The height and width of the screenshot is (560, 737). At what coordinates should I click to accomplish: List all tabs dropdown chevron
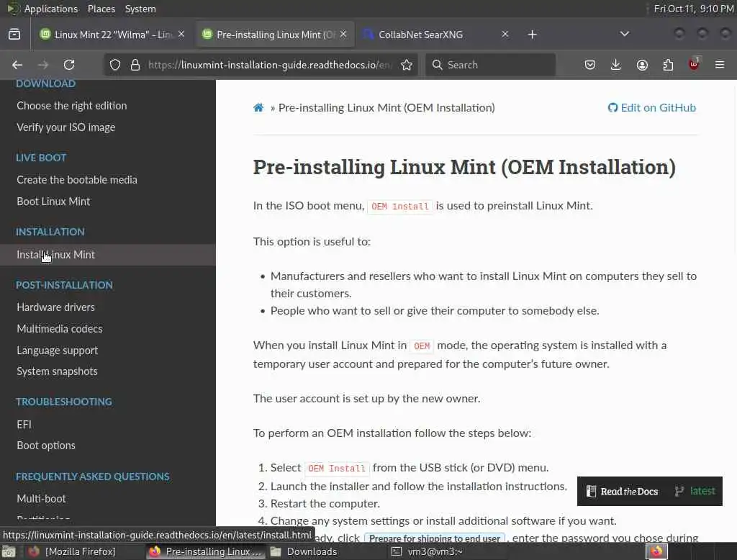[624, 34]
